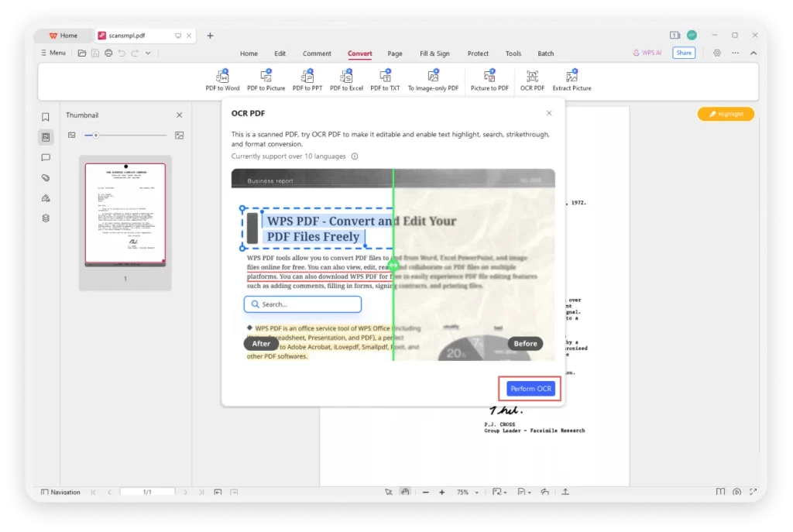Select the PDF to PPT tool
The height and width of the screenshot is (532, 793).
(x=307, y=81)
